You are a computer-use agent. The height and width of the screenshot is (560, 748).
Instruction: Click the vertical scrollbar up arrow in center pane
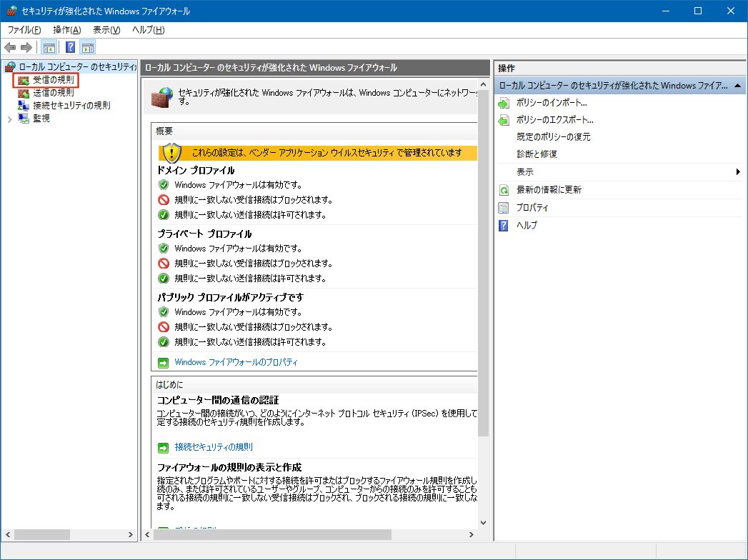483,84
